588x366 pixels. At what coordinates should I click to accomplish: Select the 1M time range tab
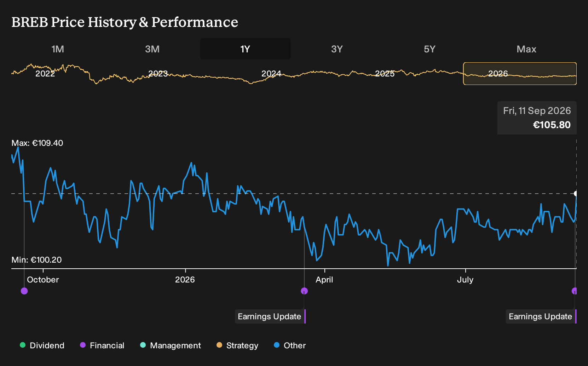tap(58, 49)
